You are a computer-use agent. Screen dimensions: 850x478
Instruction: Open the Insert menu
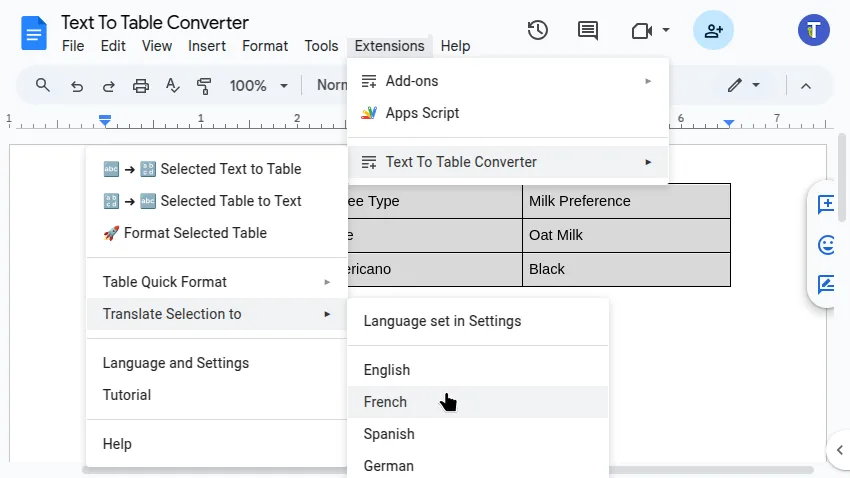(x=207, y=46)
